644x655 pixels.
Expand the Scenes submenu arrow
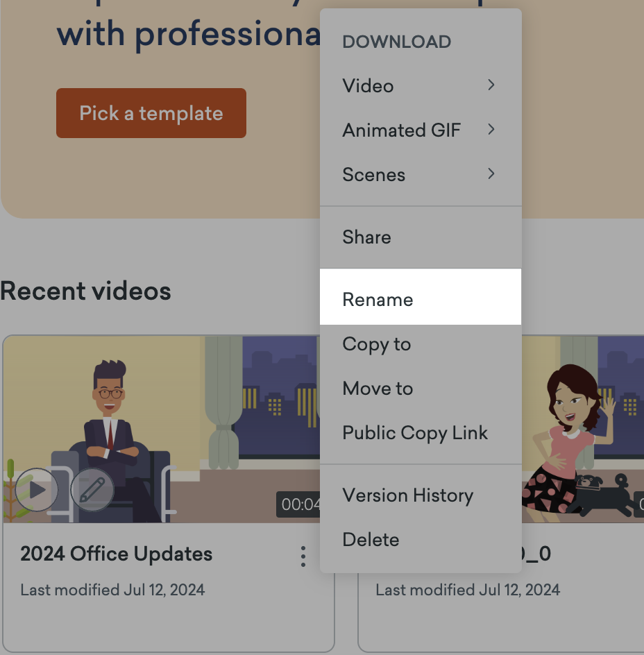point(491,173)
